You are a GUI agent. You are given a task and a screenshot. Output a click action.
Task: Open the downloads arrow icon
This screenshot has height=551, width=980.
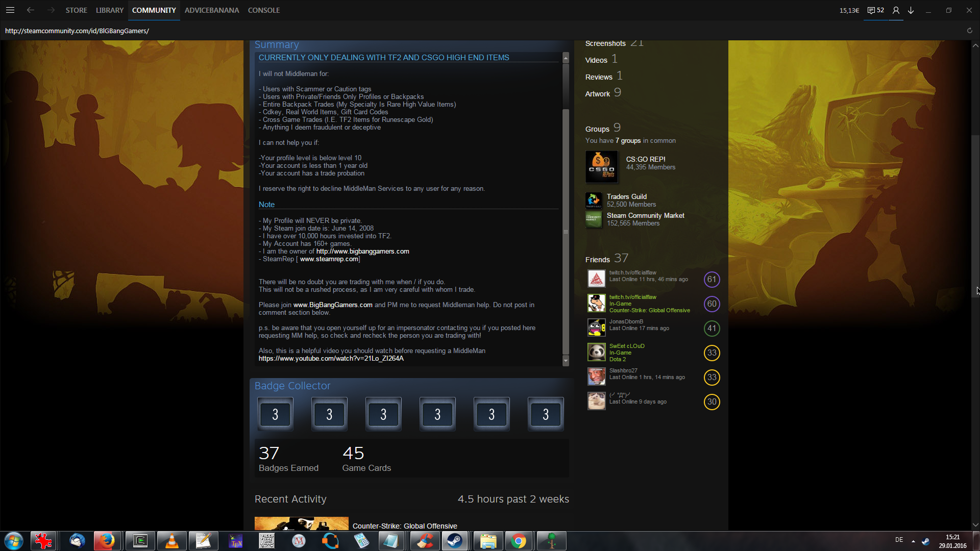[x=911, y=10]
